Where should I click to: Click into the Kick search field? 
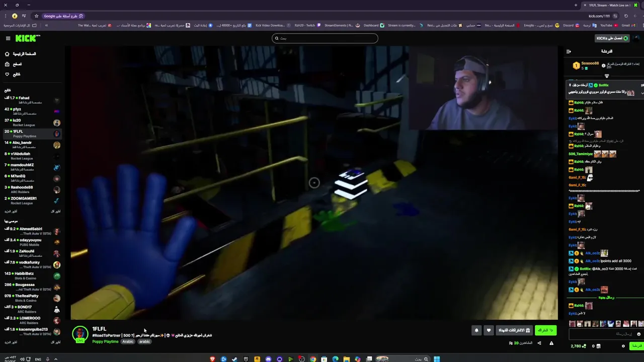pyautogui.click(x=325, y=38)
